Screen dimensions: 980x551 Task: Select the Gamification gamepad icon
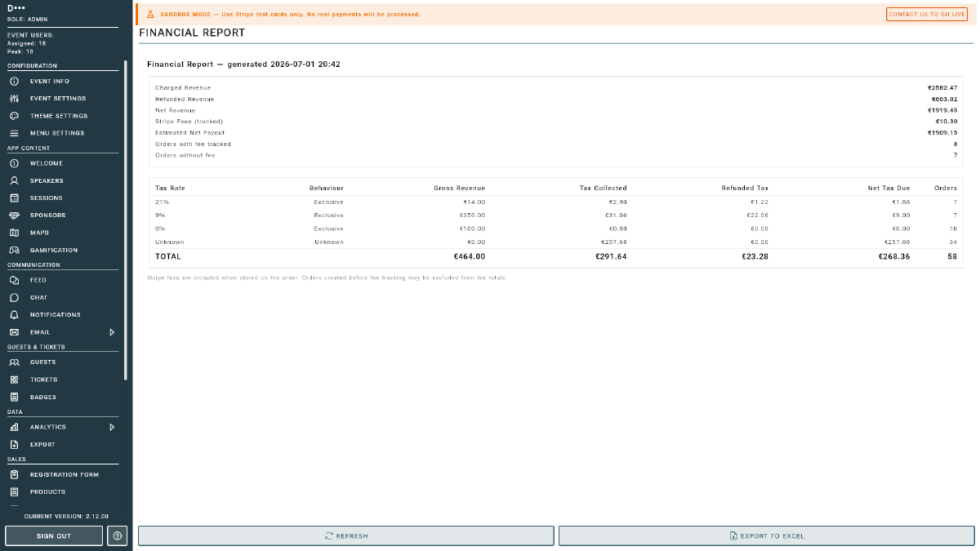pos(14,250)
